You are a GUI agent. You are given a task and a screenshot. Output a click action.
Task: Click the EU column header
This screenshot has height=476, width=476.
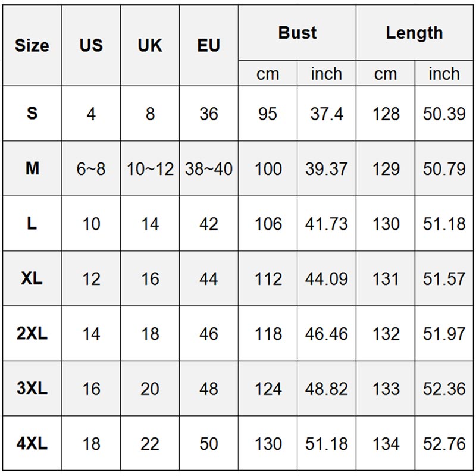coord(209,45)
